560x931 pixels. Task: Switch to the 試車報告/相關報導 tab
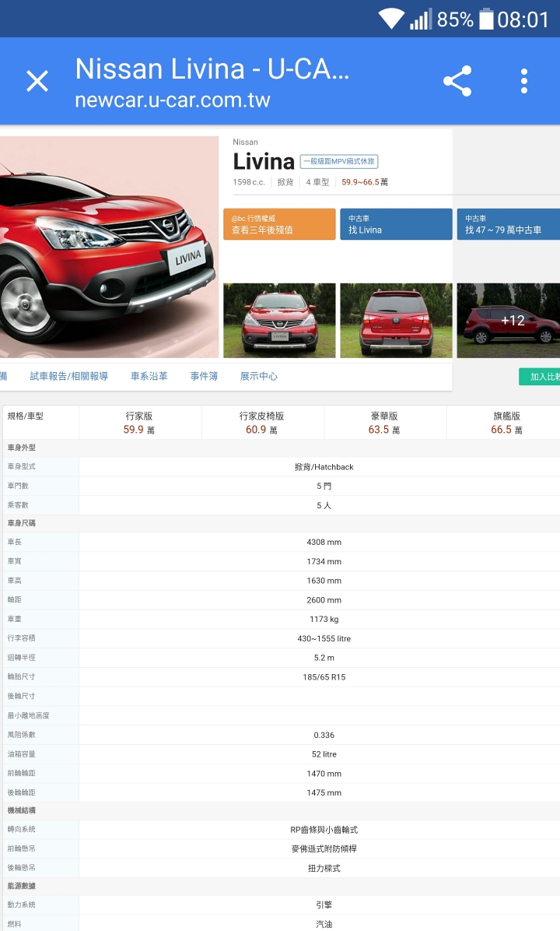click(x=68, y=376)
